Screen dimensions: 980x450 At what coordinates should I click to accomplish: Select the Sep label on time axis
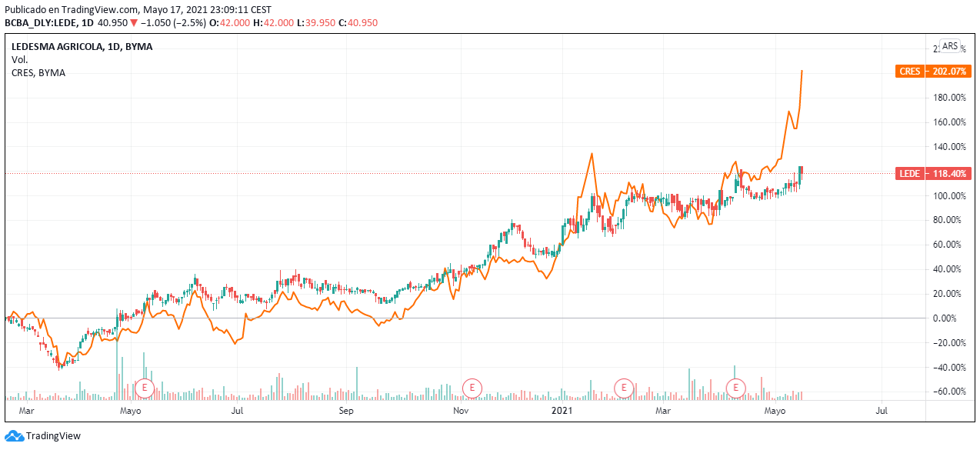[x=346, y=412]
